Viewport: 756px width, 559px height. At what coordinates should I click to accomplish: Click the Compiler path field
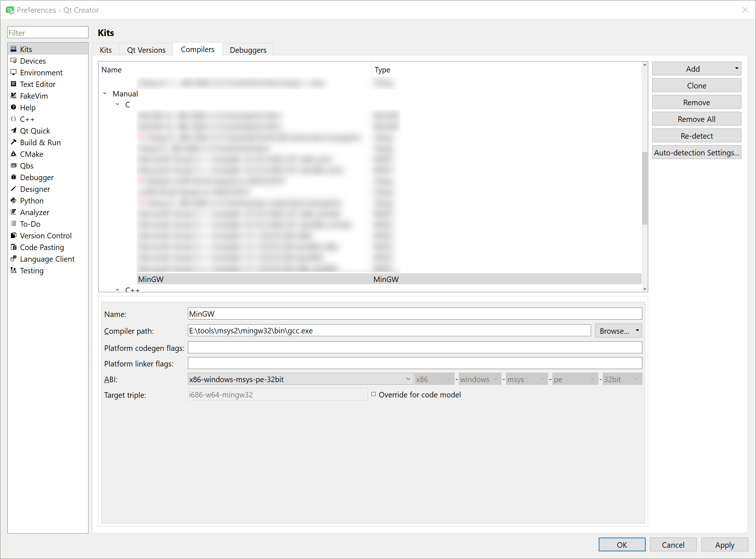[389, 330]
